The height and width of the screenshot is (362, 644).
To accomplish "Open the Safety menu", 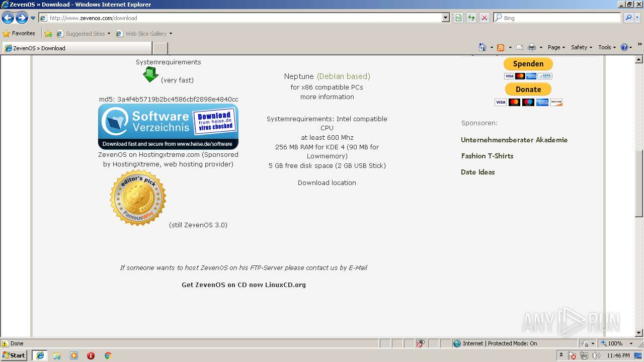I will tap(582, 47).
